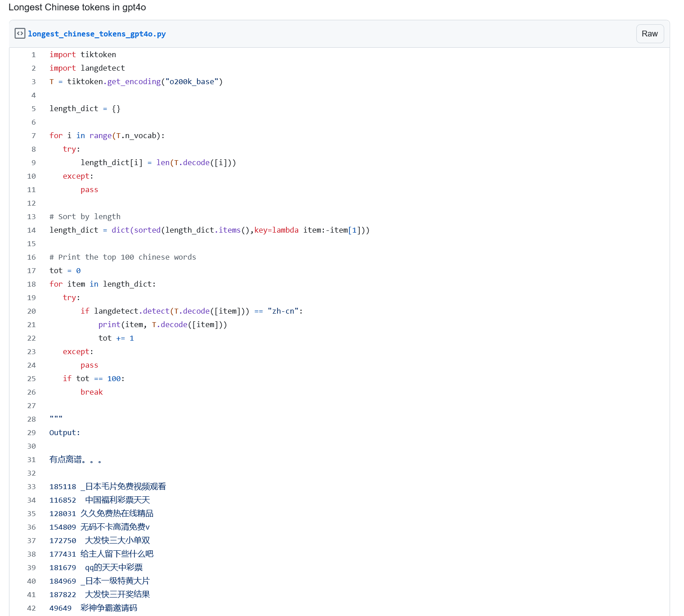Click the 'key=lambda' keyword on line 14

[x=277, y=230]
